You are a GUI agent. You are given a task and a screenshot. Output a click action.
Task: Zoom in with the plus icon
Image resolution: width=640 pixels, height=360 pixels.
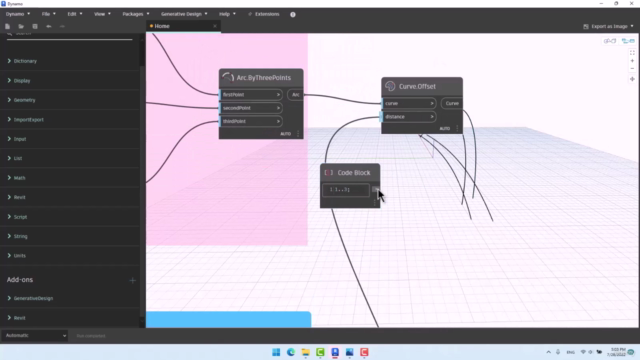pos(632,61)
